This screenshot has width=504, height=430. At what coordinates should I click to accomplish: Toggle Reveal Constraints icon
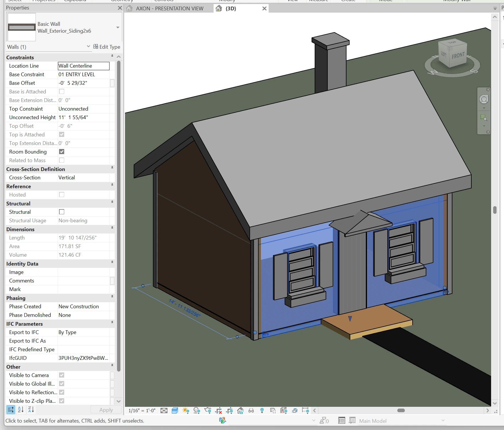coord(306,411)
